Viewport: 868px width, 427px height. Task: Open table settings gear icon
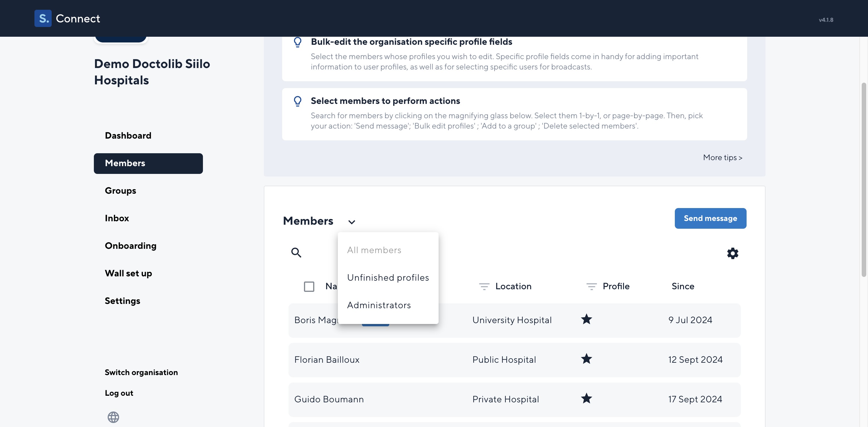click(x=733, y=253)
